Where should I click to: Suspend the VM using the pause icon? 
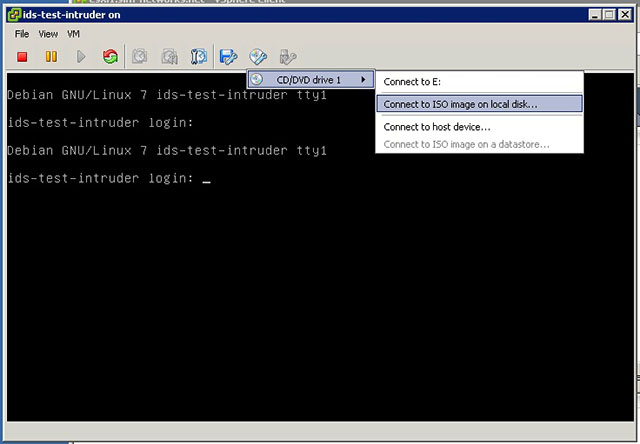click(51, 56)
